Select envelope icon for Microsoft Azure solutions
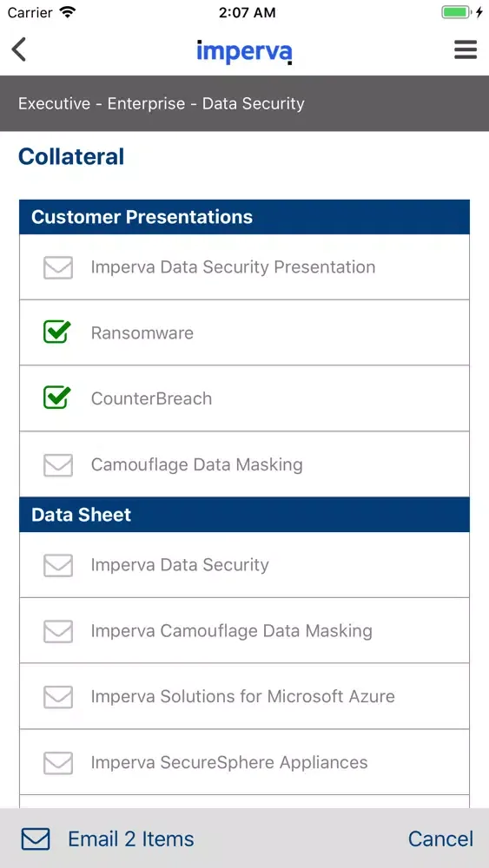 coord(58,697)
